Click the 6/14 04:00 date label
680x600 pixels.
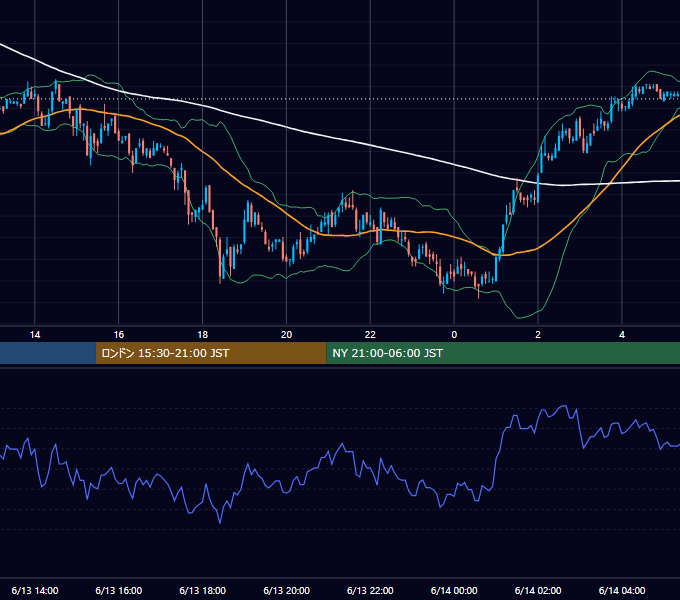click(622, 590)
